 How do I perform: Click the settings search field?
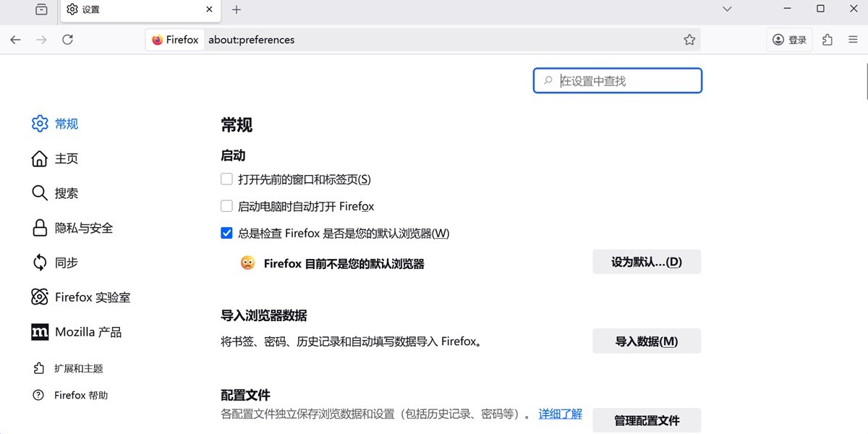[617, 80]
